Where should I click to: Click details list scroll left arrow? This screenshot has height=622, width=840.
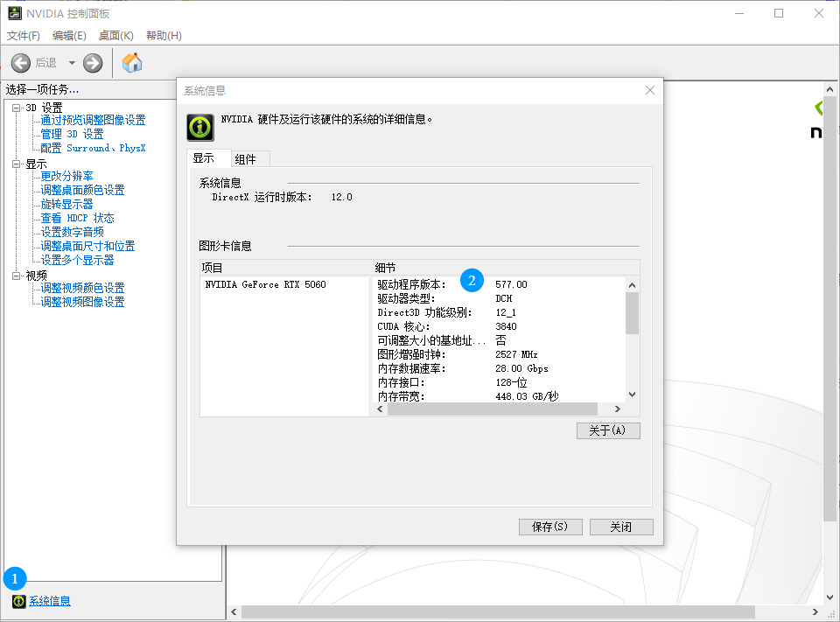click(x=380, y=409)
